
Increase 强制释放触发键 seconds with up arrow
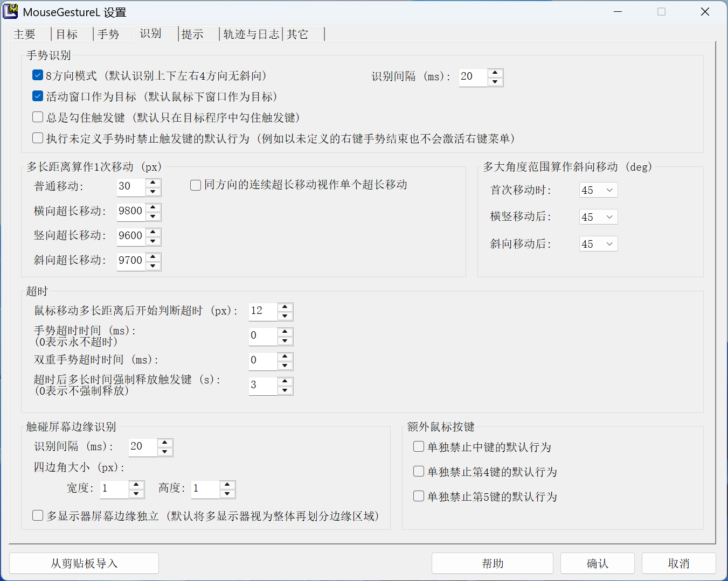pyautogui.click(x=285, y=381)
